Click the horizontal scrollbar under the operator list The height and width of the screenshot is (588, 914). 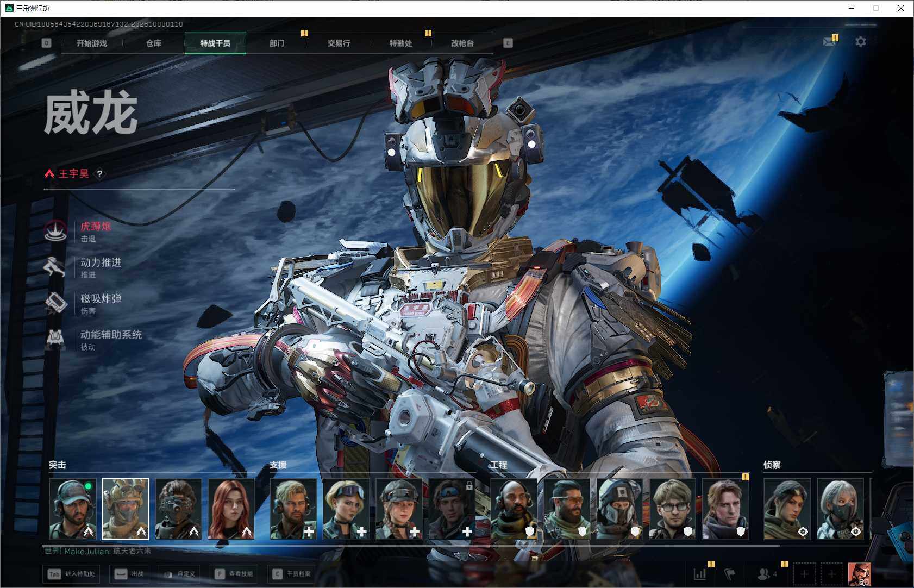click(x=411, y=545)
